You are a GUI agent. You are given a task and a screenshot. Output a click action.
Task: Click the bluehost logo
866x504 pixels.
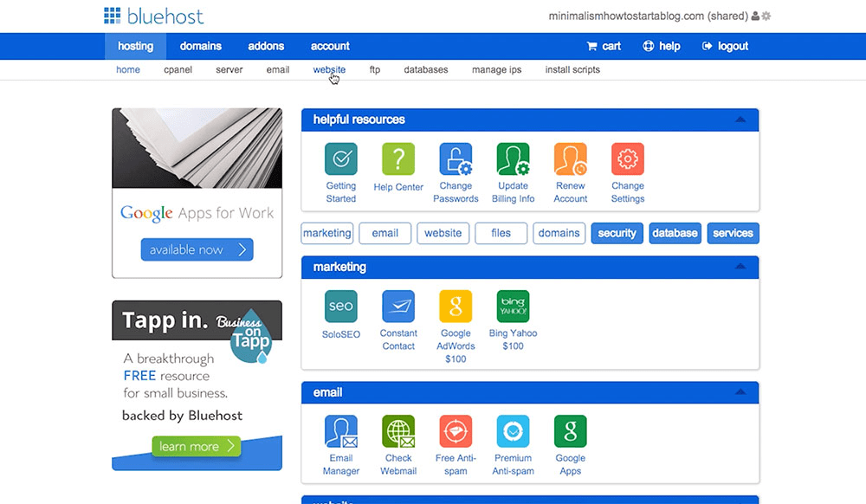click(153, 16)
